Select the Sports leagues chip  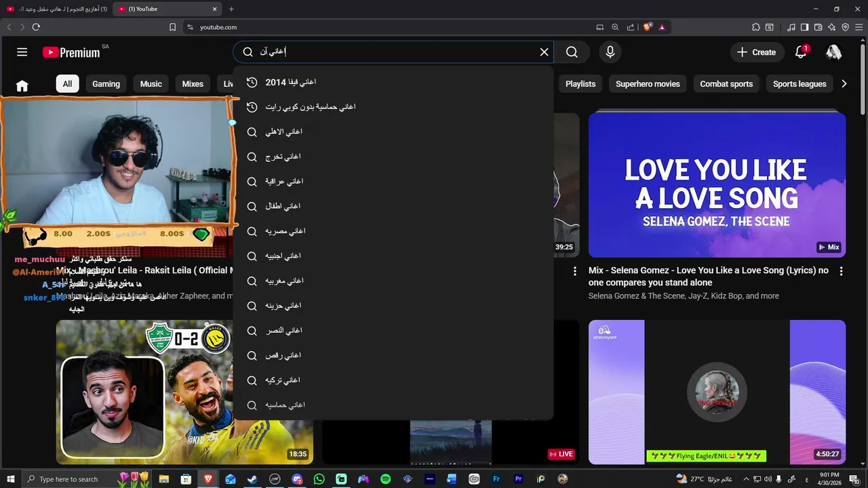tap(800, 84)
